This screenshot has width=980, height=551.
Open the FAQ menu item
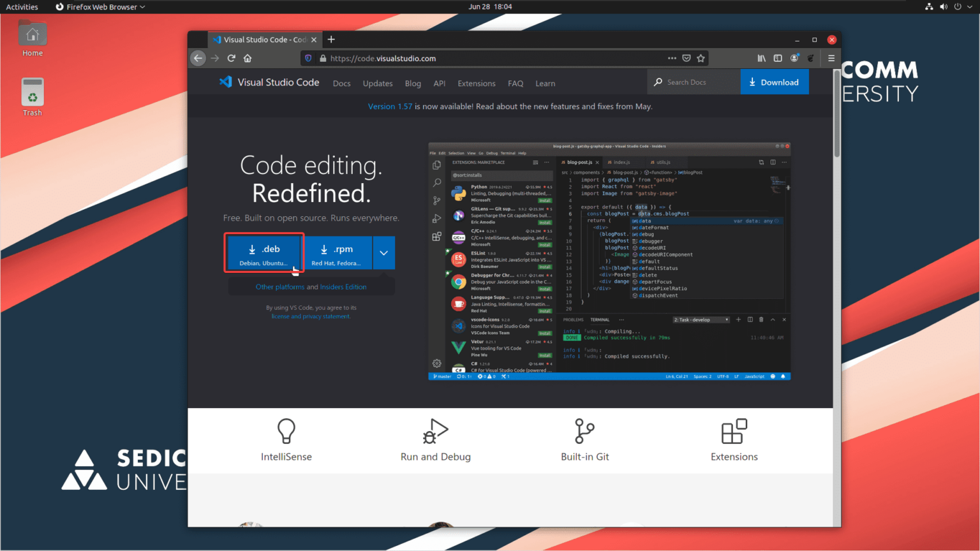click(x=516, y=84)
